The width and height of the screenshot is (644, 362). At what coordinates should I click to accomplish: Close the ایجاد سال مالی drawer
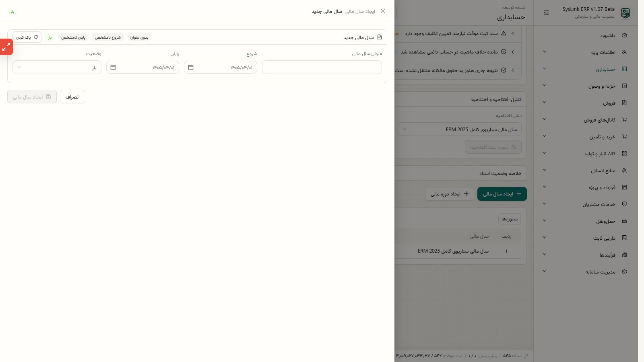(383, 11)
